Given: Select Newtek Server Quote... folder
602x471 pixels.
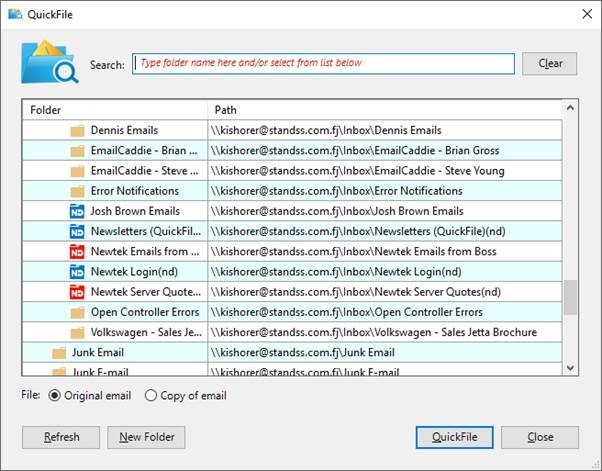Looking at the screenshot, I should 146,292.
